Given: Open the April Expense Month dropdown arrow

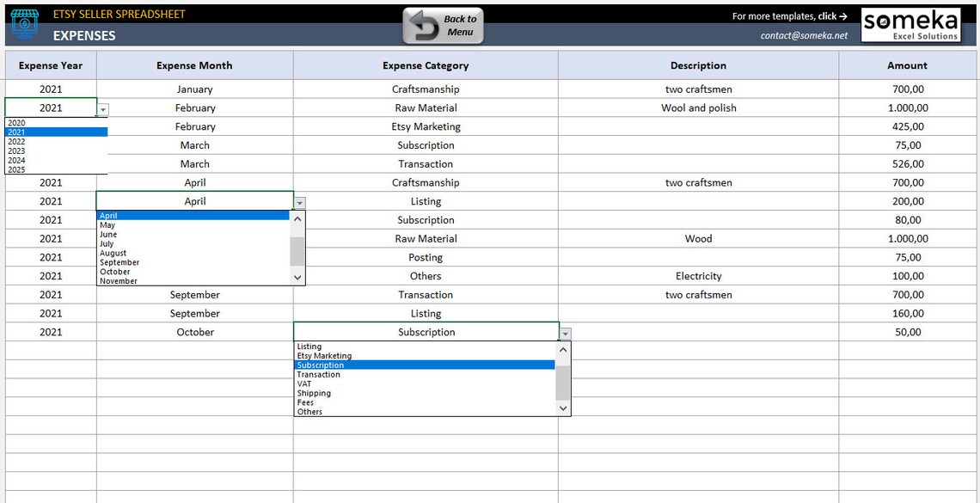Looking at the screenshot, I should (300, 203).
